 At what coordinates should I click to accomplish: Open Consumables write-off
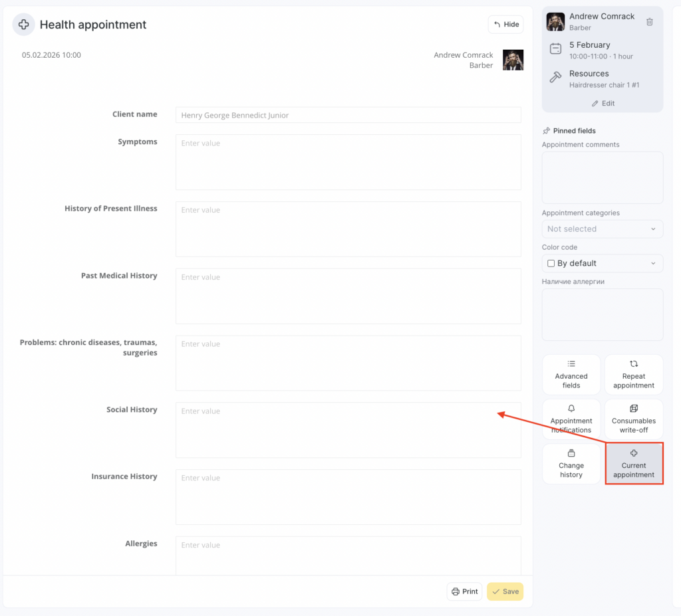click(634, 419)
